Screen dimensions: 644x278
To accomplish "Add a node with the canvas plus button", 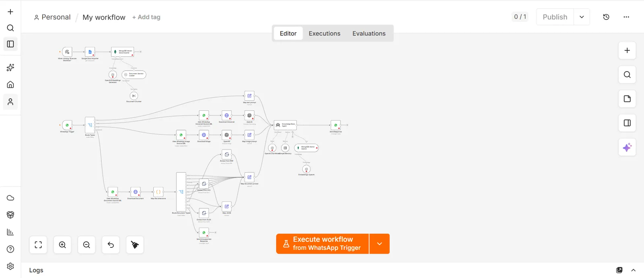I will (627, 50).
